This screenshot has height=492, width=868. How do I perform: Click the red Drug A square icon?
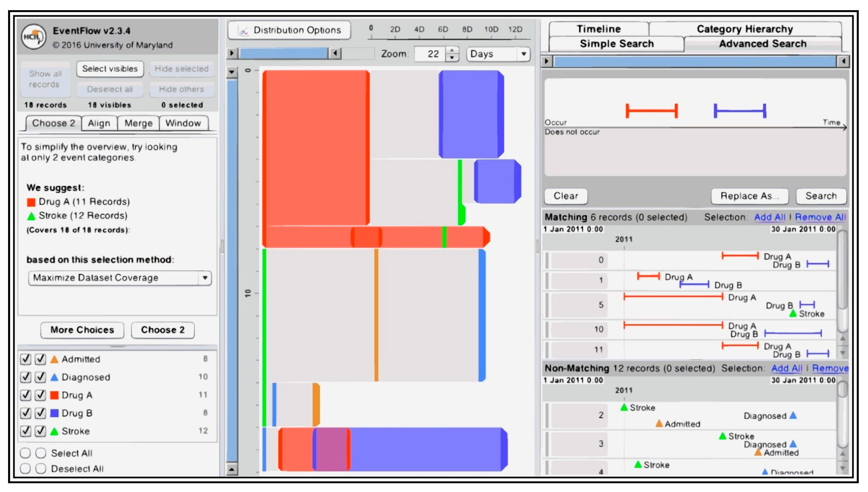[54, 395]
